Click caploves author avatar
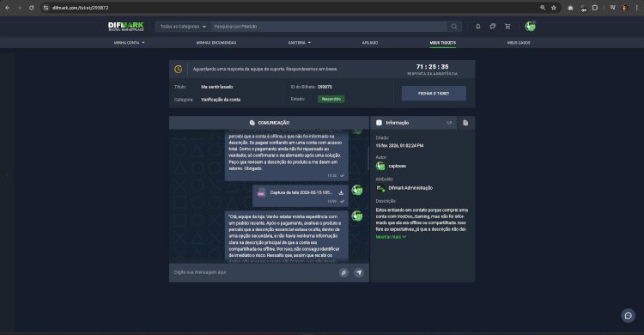This screenshot has width=644, height=335. point(380,166)
